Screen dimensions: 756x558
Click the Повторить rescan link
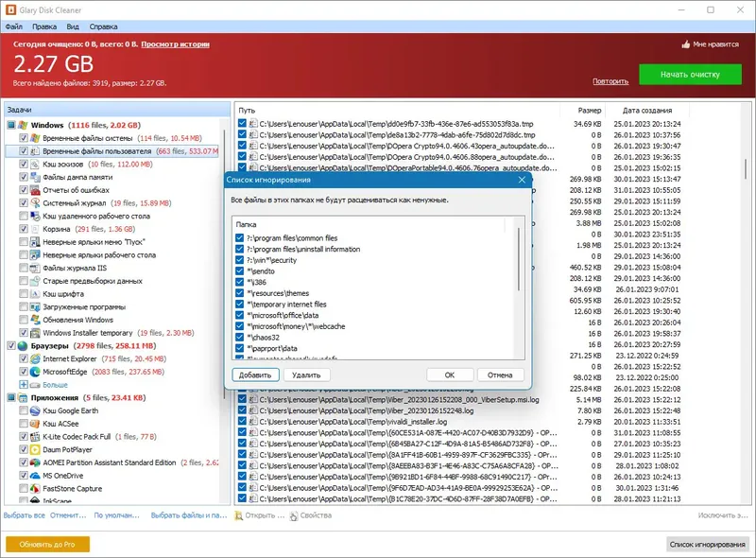[x=610, y=81]
